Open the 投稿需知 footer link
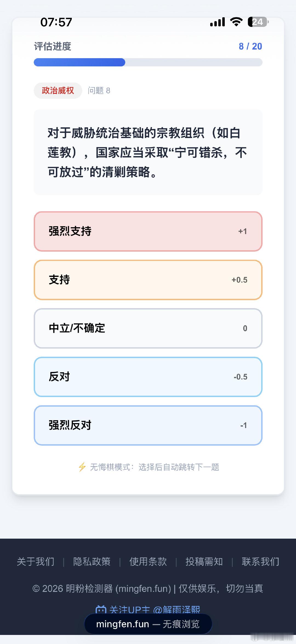The height and width of the screenshot is (644, 296). tap(204, 562)
